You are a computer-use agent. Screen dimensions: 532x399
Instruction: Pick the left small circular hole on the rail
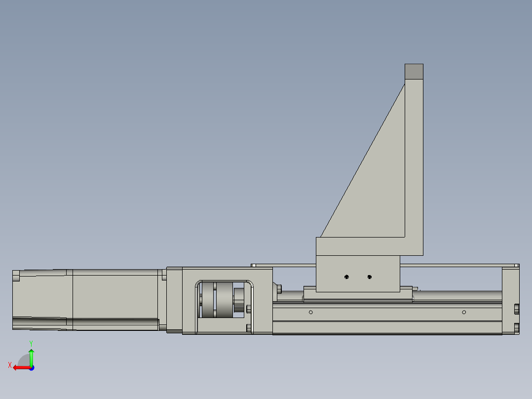click(x=311, y=312)
